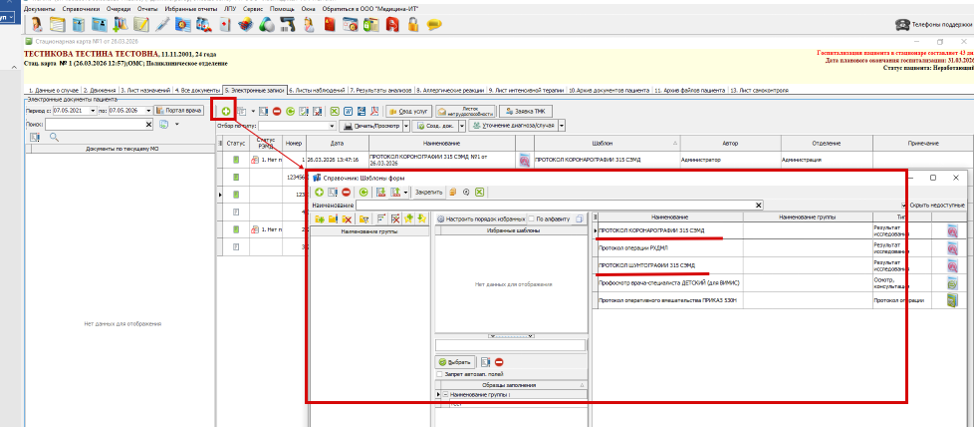The width and height of the screenshot is (974, 427).
Task: Export documents list to Excel
Action: (x=335, y=111)
